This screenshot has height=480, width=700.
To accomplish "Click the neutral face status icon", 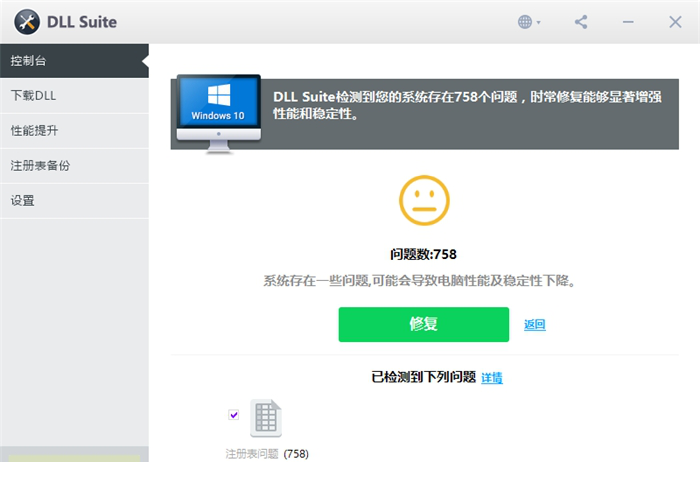I will click(x=424, y=200).
